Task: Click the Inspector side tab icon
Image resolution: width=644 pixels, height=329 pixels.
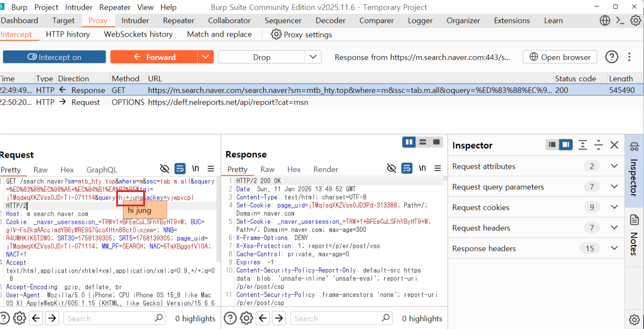Action: (634, 147)
